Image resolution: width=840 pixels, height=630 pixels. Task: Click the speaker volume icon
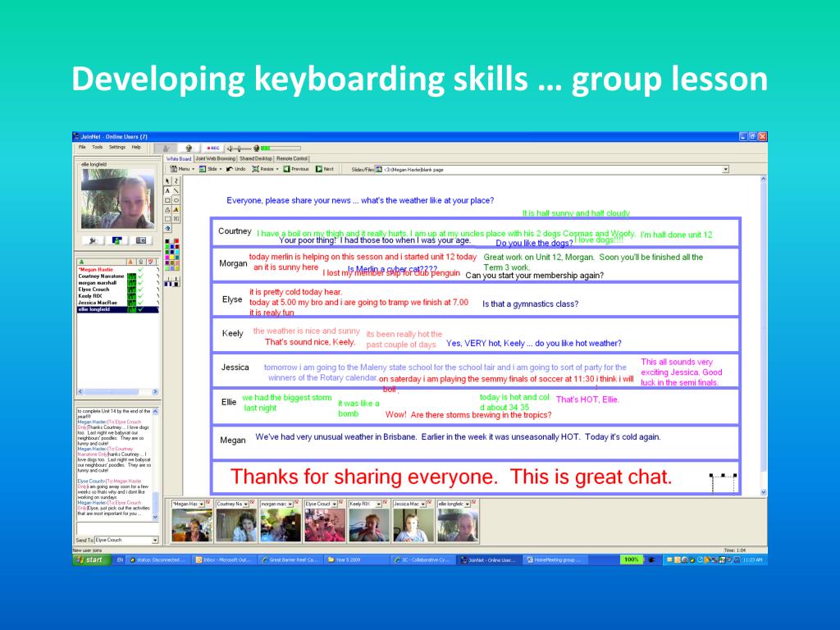[230, 148]
